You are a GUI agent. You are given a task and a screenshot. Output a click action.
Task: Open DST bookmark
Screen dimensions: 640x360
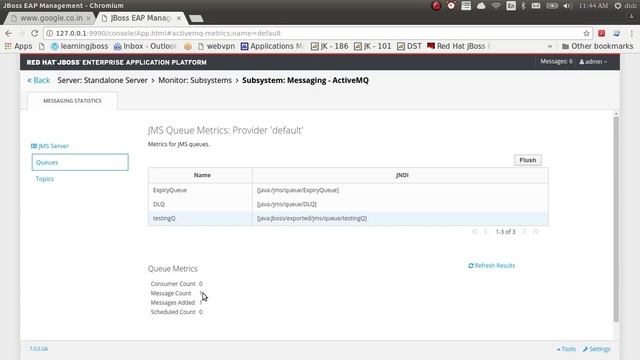pos(409,46)
